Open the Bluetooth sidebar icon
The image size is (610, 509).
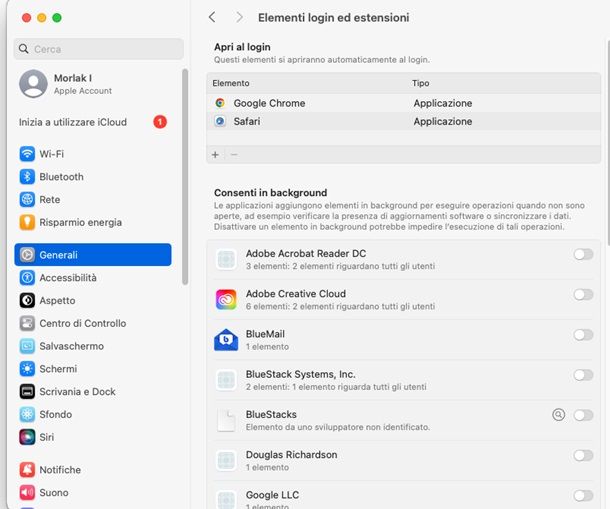point(27,177)
